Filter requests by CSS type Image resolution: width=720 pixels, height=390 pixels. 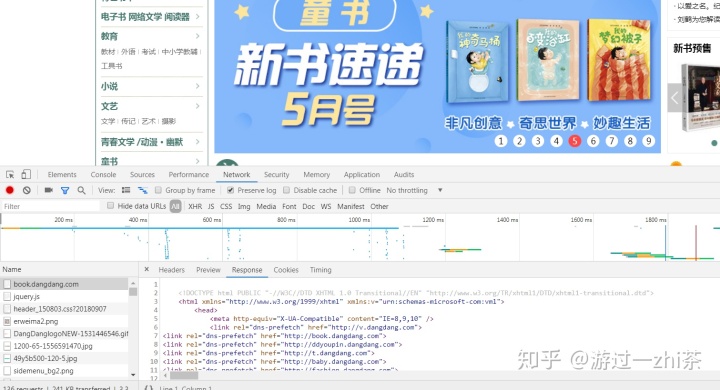pos(226,206)
